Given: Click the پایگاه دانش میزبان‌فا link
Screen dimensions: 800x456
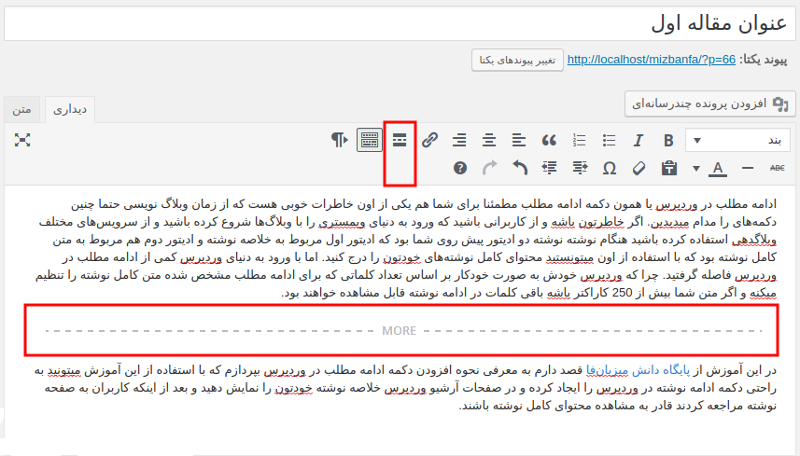Looking at the screenshot, I should point(638,371).
